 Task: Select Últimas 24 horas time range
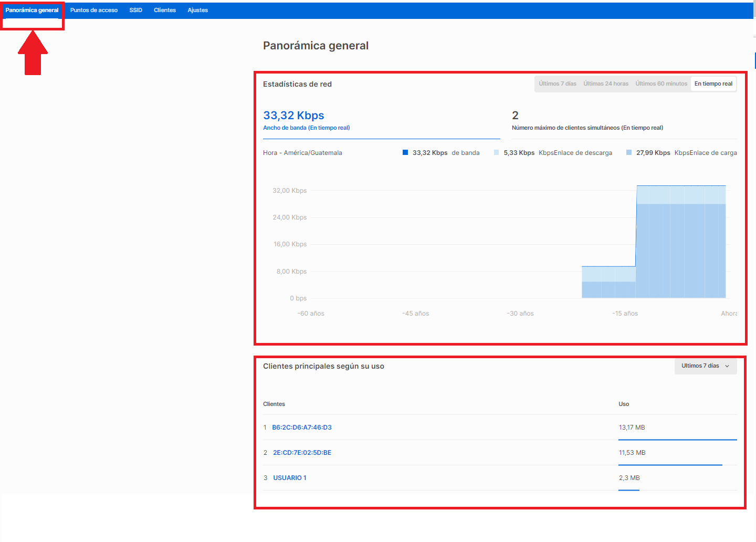click(x=605, y=84)
